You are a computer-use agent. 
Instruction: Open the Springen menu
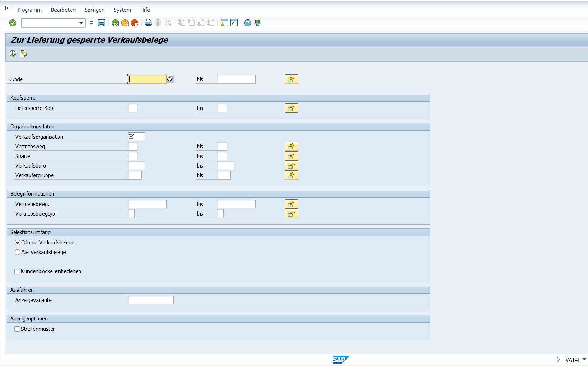tap(94, 10)
